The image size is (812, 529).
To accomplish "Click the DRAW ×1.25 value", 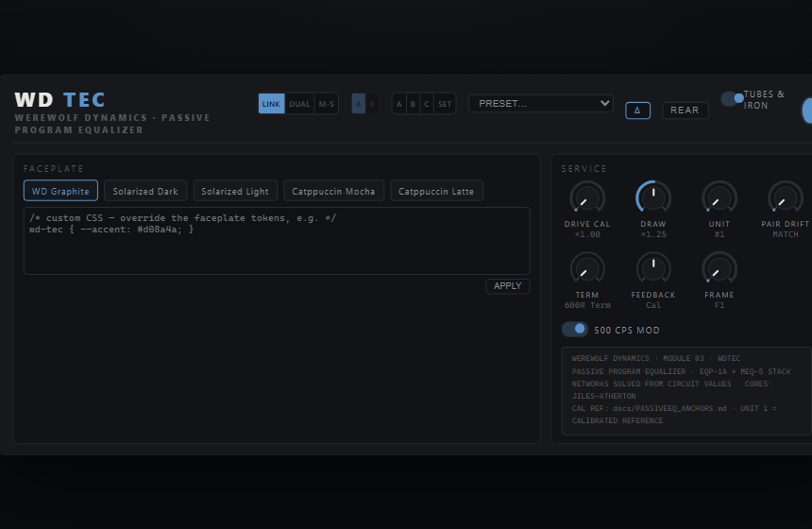I will click(x=653, y=234).
